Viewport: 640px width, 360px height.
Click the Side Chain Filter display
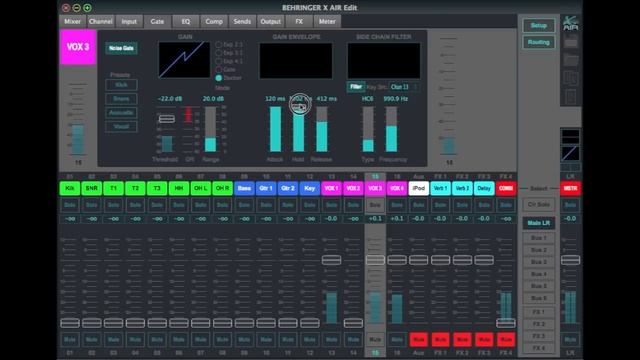coord(384,61)
